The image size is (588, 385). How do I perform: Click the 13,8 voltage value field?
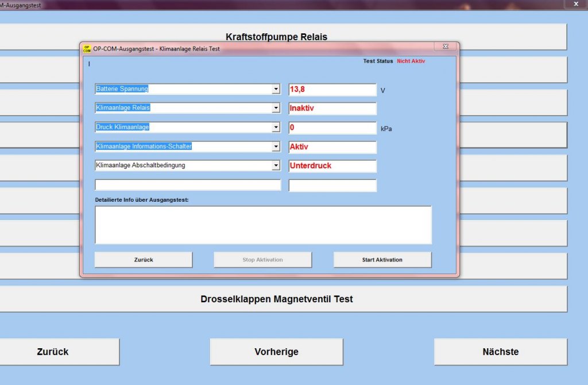click(x=332, y=90)
